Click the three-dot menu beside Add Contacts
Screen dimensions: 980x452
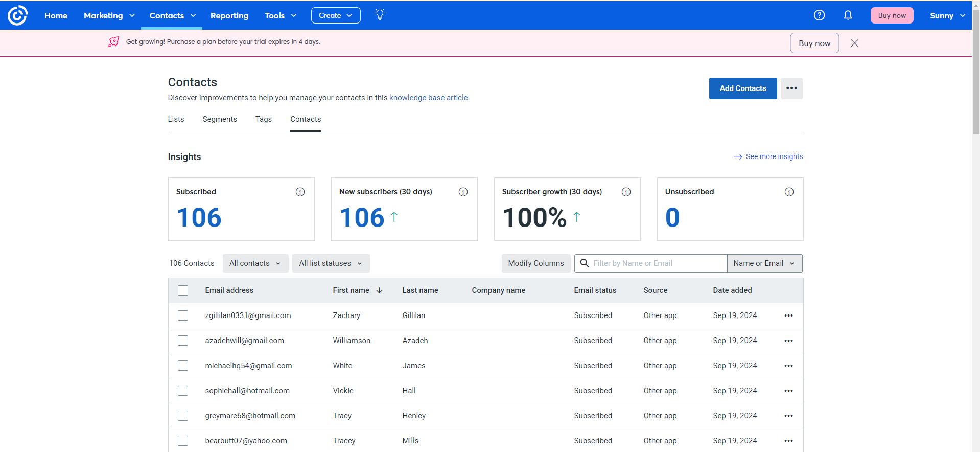[x=791, y=88]
